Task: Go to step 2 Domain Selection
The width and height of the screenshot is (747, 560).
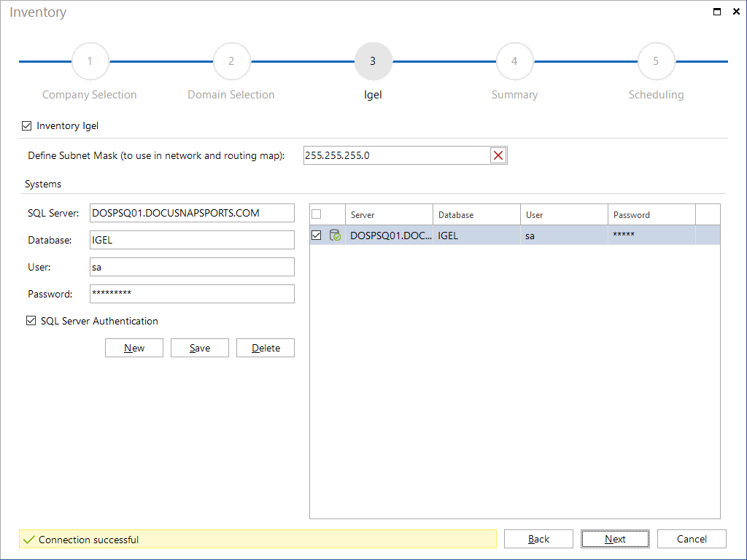Action: 231,61
